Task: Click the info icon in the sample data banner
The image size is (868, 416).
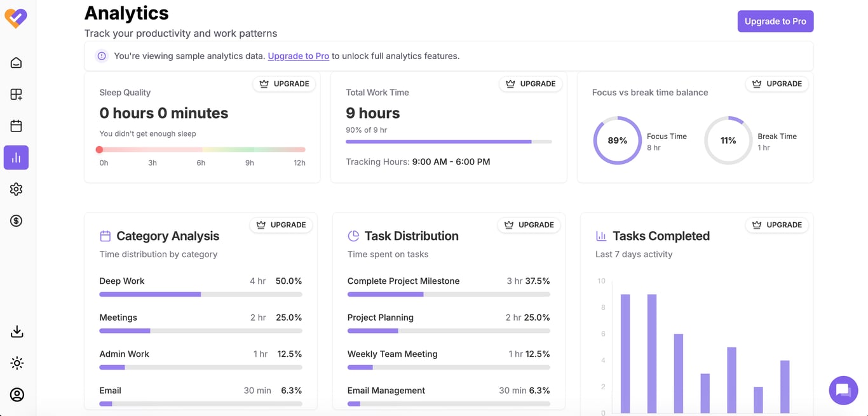Action: (102, 56)
